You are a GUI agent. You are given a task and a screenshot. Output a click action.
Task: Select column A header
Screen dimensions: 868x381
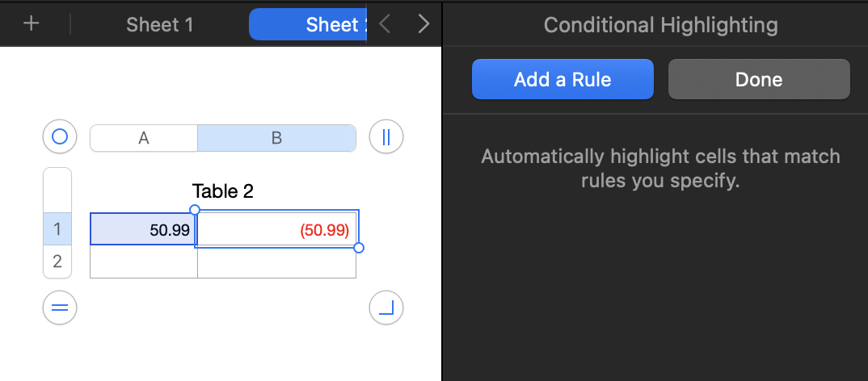[144, 138]
